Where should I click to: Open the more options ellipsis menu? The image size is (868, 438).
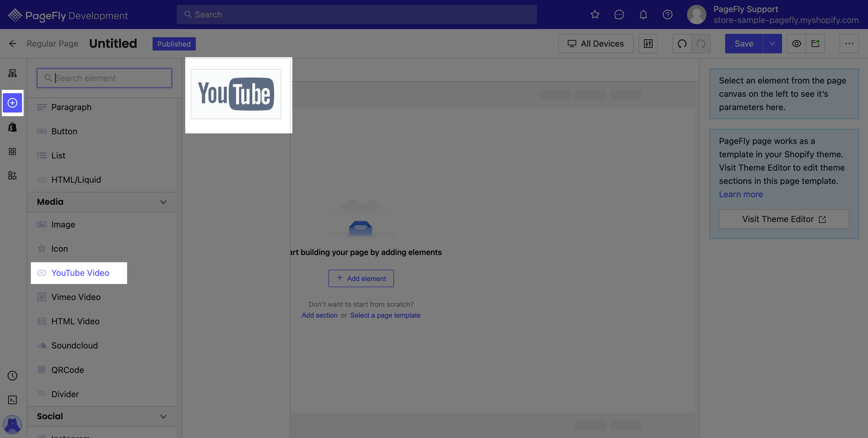point(849,44)
